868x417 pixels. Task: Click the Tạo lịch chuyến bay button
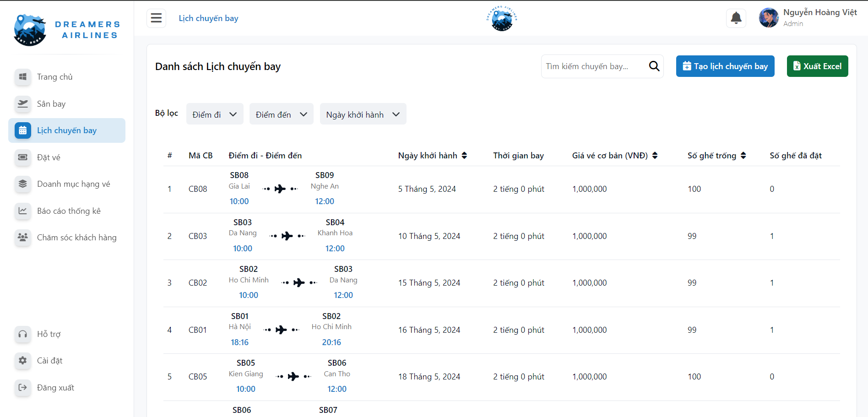(725, 66)
